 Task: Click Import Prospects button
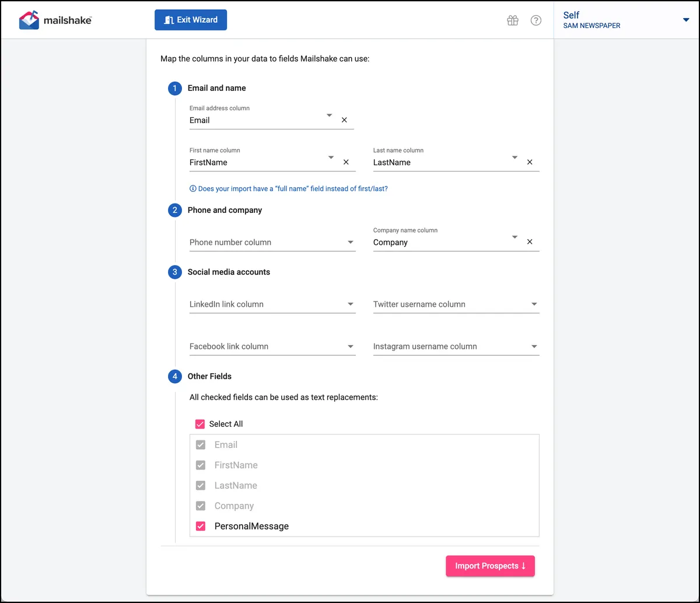point(490,566)
